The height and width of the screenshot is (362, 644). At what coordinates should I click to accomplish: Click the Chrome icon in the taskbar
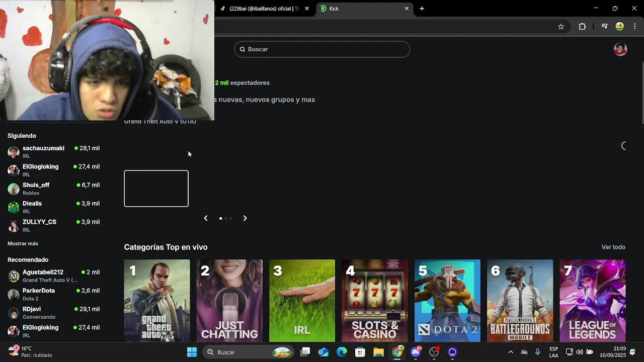397,352
